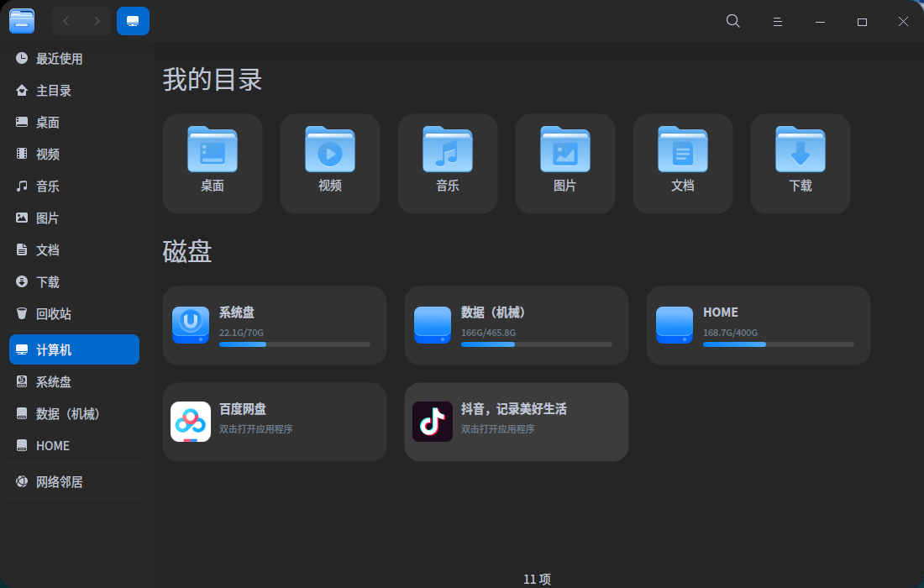
Task: Click 双击打开应用程序 under 百度网盘
Action: coord(255,429)
